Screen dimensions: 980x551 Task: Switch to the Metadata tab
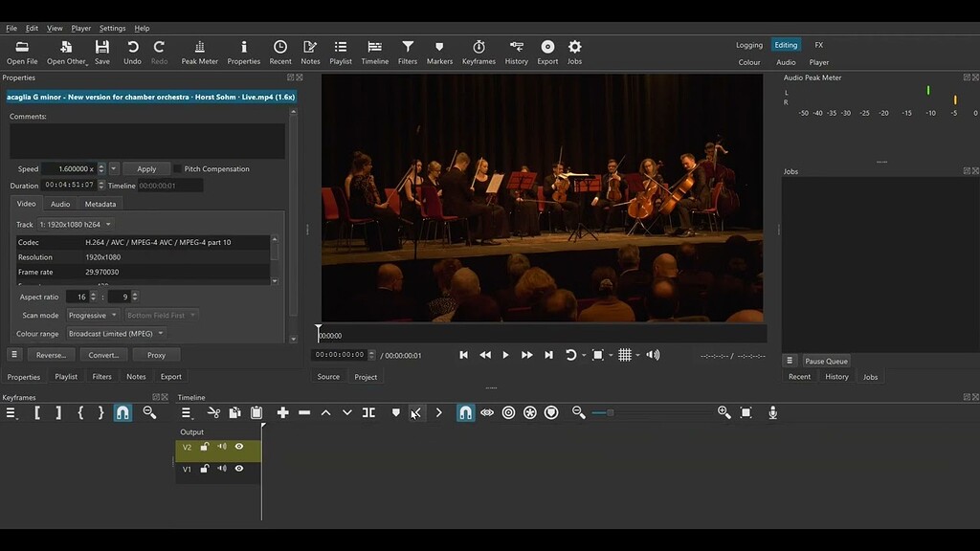point(100,204)
